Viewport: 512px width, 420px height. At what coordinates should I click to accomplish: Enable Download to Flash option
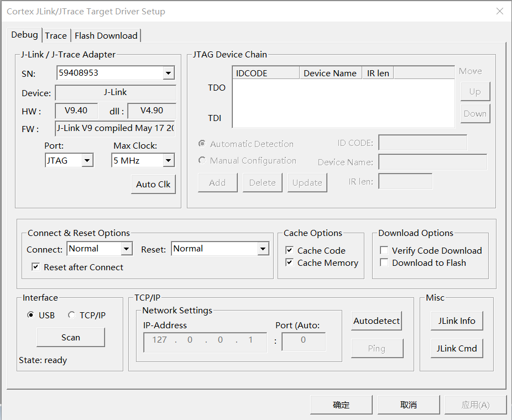pyautogui.click(x=384, y=263)
